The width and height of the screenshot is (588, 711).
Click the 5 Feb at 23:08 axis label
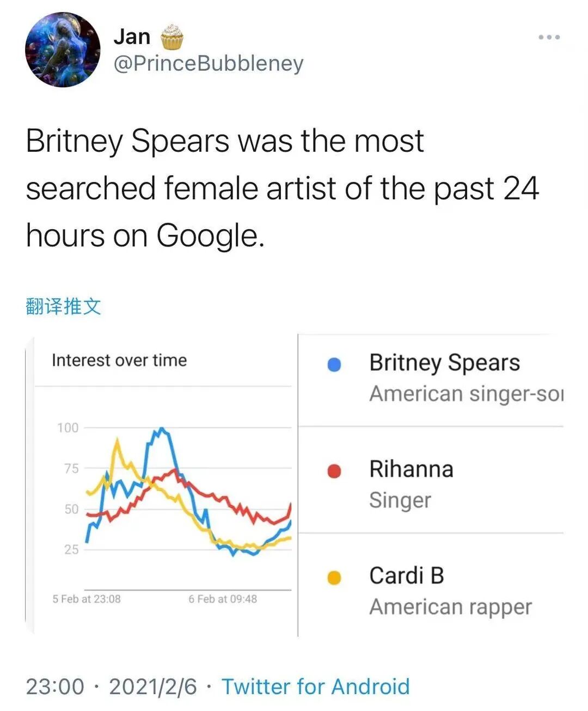87,599
